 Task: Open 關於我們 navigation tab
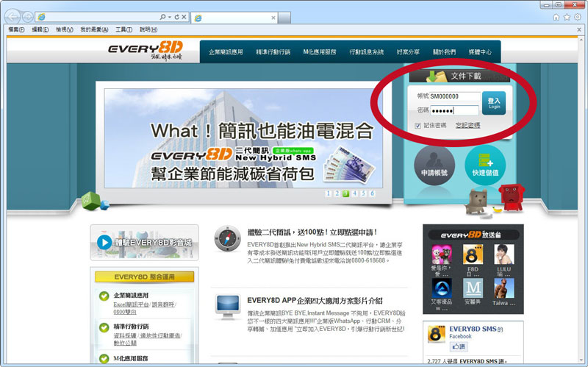(x=445, y=52)
